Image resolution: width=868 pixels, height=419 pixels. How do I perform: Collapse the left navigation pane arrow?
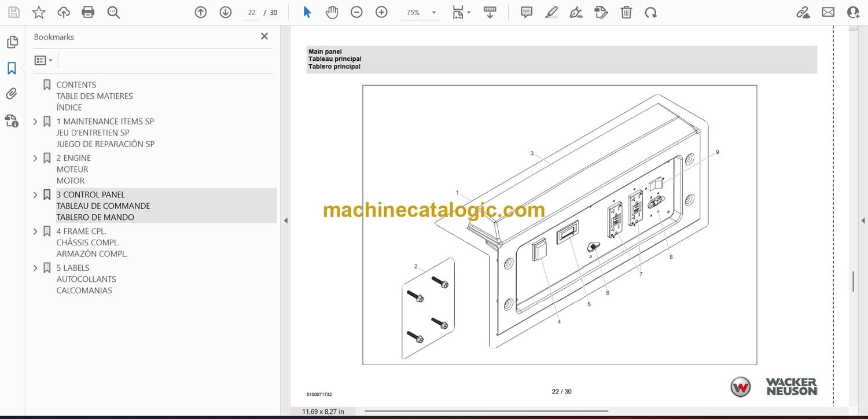point(285,220)
